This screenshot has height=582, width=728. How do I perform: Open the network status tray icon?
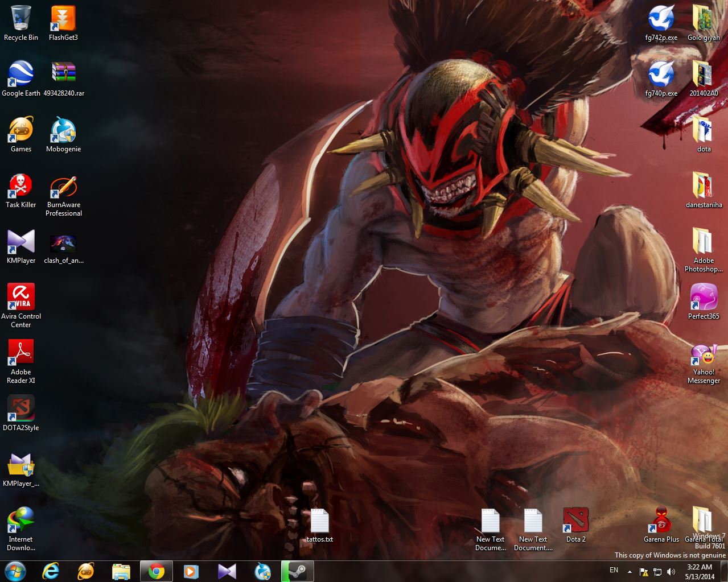657,572
